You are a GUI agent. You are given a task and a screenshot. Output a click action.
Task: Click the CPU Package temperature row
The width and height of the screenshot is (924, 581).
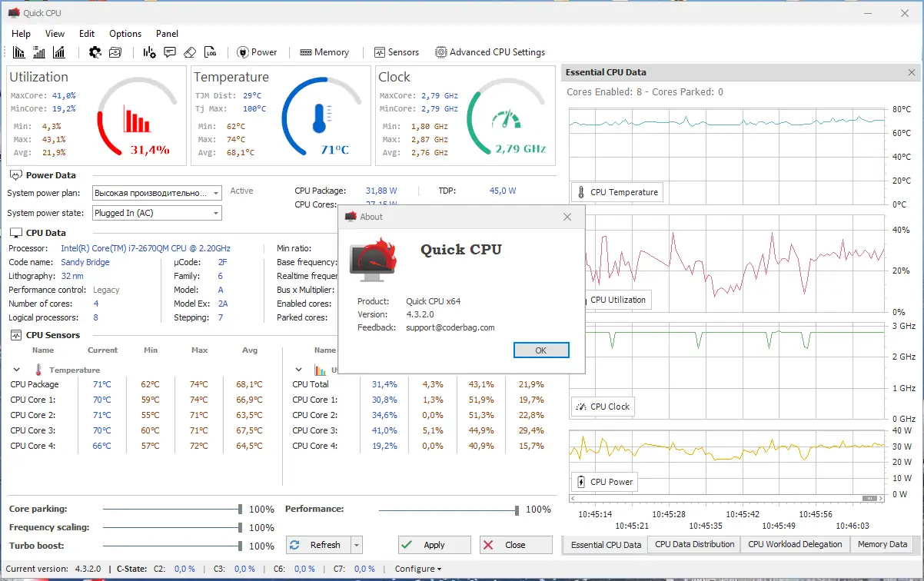[x=137, y=384]
